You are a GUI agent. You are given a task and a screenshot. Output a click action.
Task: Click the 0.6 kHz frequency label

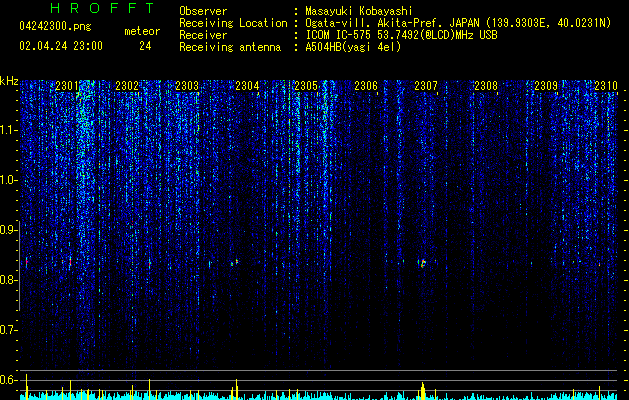[x=9, y=380]
